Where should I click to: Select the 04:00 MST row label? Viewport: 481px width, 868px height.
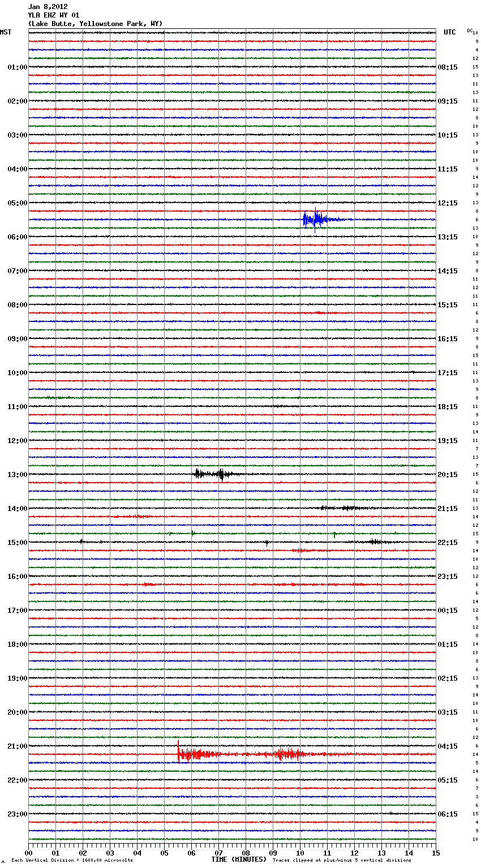[17, 169]
